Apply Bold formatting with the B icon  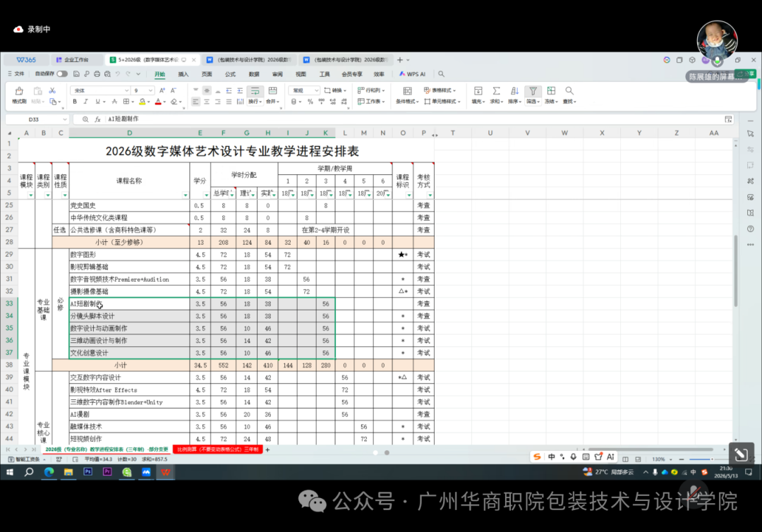coord(75,102)
